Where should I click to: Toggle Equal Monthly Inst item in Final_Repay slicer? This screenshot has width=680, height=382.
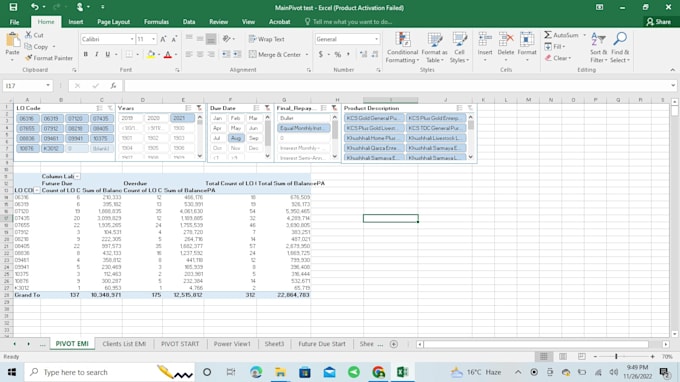pyautogui.click(x=303, y=128)
